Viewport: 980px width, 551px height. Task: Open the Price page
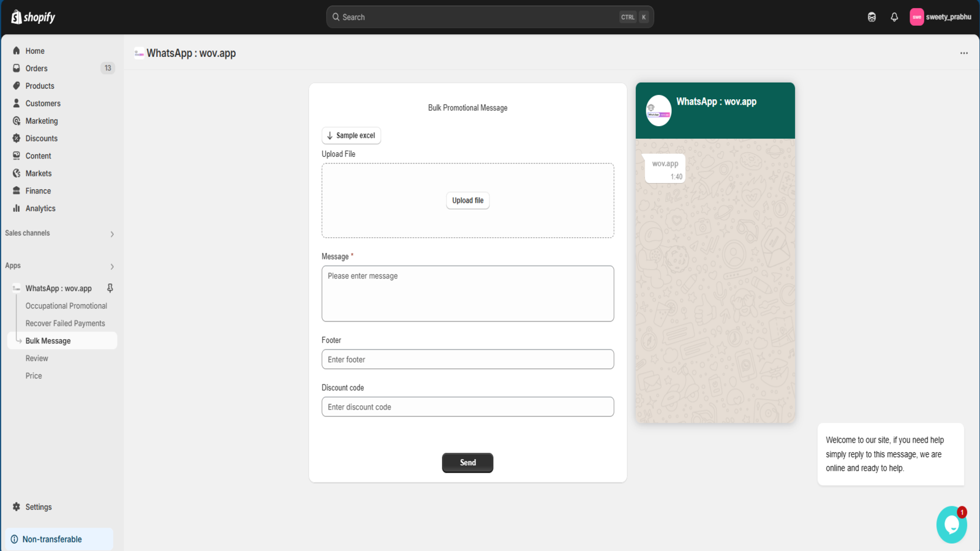pos(34,376)
